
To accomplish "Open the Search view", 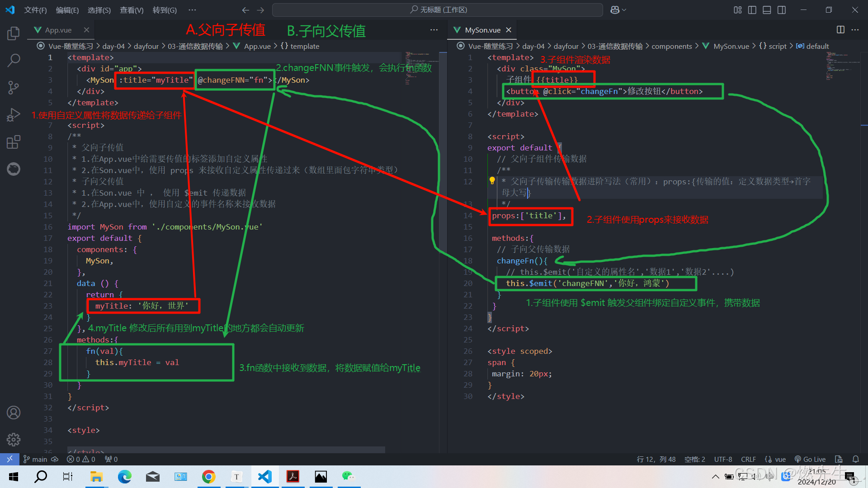I will coord(13,60).
